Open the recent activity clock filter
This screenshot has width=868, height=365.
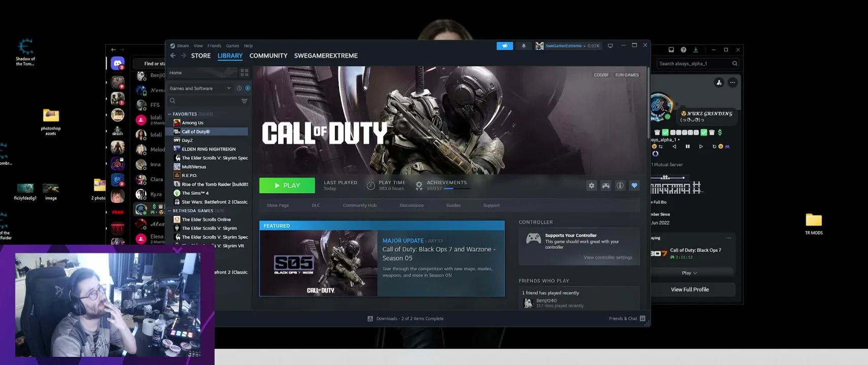point(239,88)
